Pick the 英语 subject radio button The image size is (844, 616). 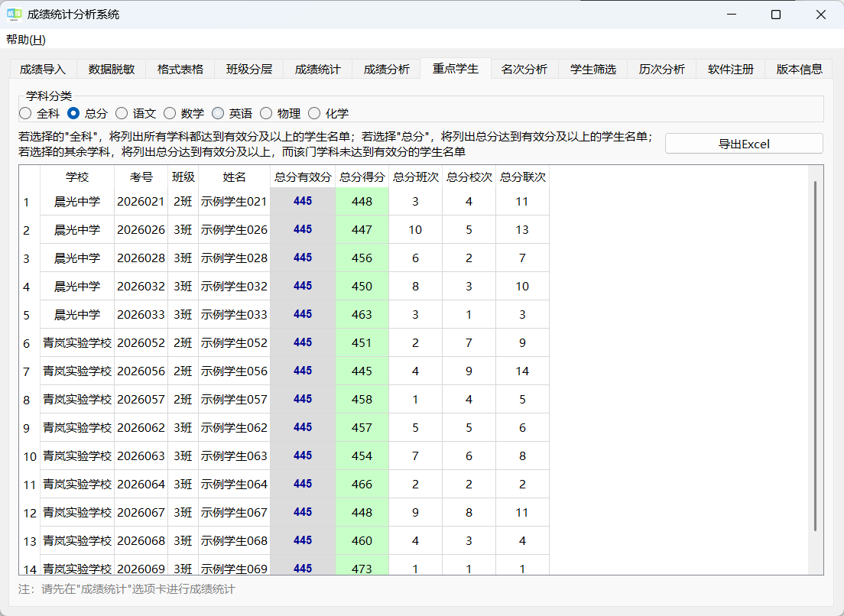coord(232,114)
